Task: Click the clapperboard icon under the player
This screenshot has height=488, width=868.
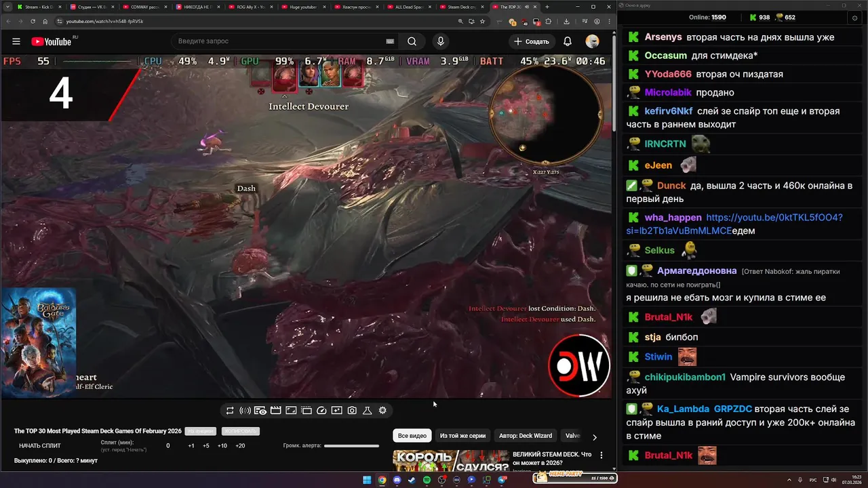Action: point(275,411)
